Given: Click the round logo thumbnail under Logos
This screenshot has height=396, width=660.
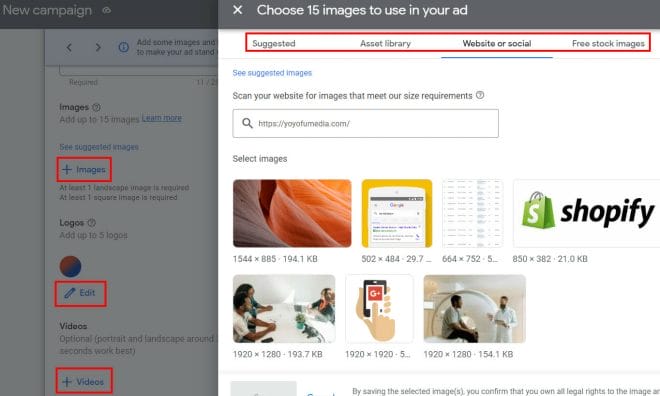Looking at the screenshot, I should point(70,266).
